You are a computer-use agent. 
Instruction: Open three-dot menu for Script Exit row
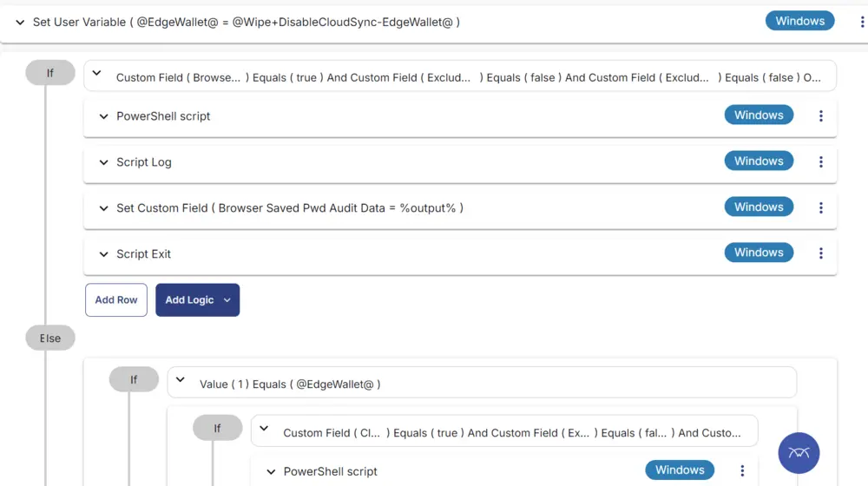(x=821, y=253)
